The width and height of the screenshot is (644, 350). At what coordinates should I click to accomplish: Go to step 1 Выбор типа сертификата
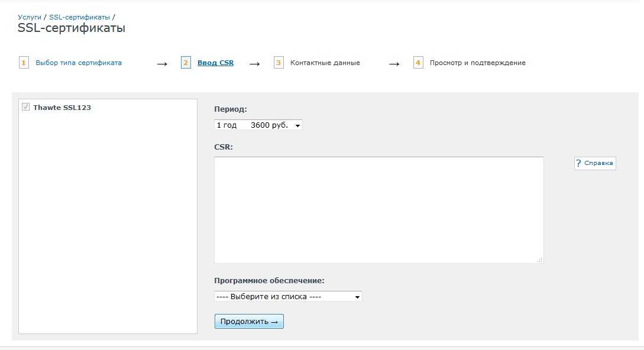tap(79, 63)
